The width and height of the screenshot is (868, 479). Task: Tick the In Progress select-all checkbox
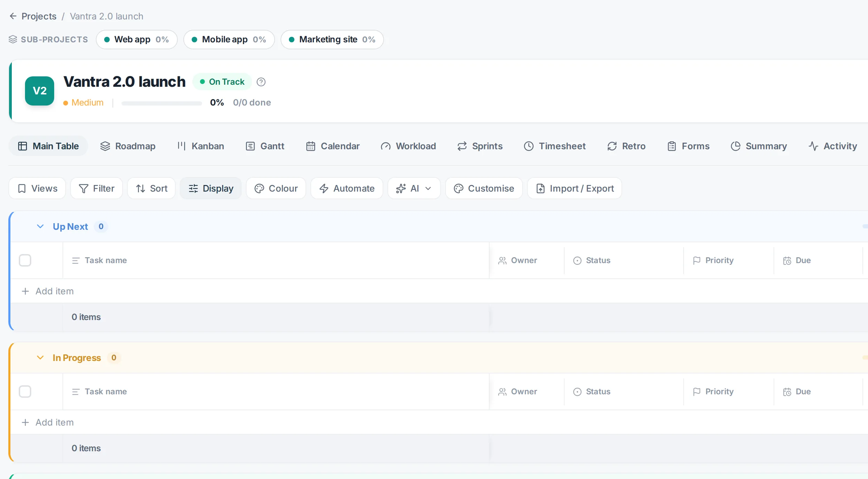pos(25,392)
